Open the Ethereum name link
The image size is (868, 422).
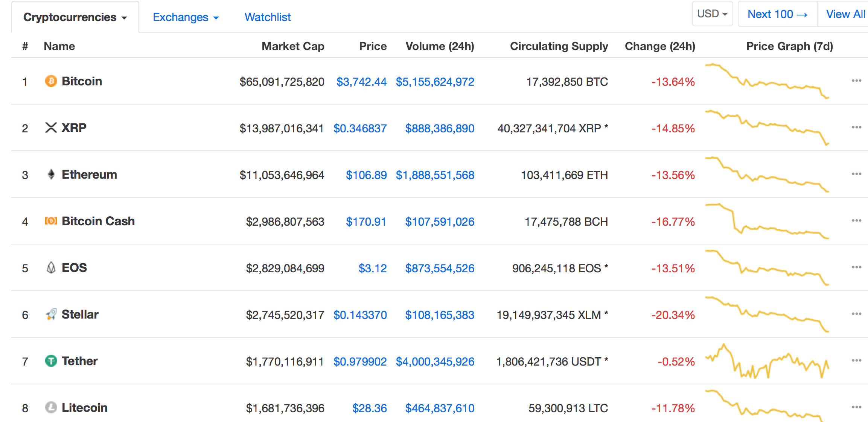pos(89,175)
